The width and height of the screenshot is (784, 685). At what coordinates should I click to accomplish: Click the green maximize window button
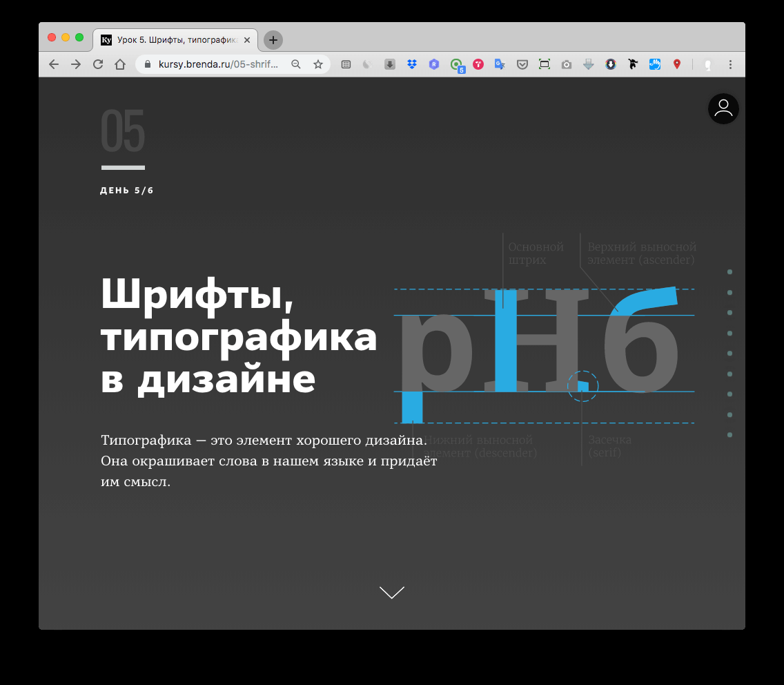click(79, 37)
